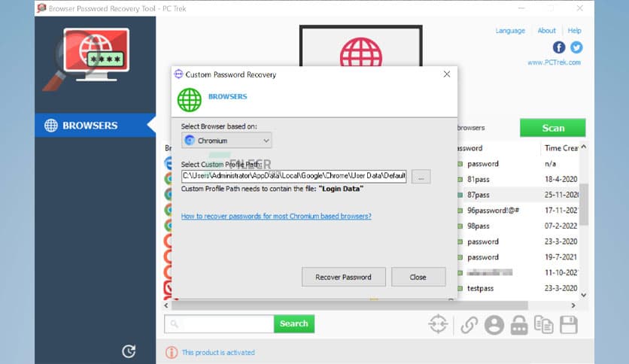Click the Custom Profile Path input field
The width and height of the screenshot is (629, 364).
[x=293, y=176]
